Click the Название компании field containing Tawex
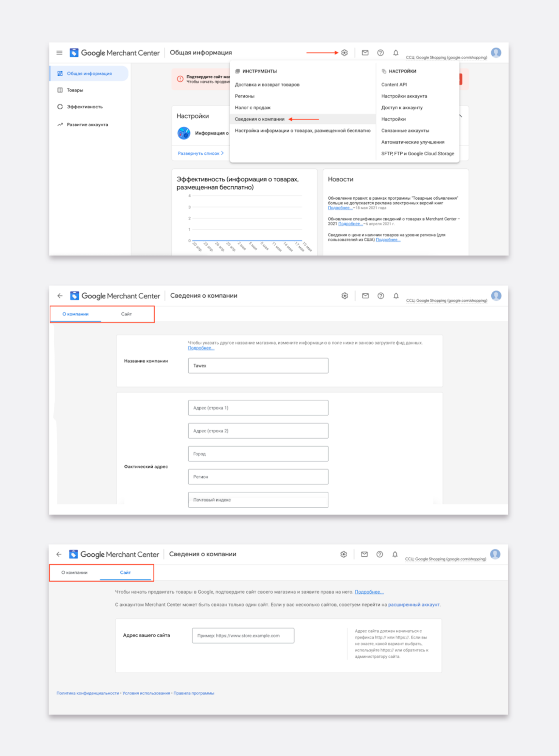The image size is (559, 756). (258, 366)
